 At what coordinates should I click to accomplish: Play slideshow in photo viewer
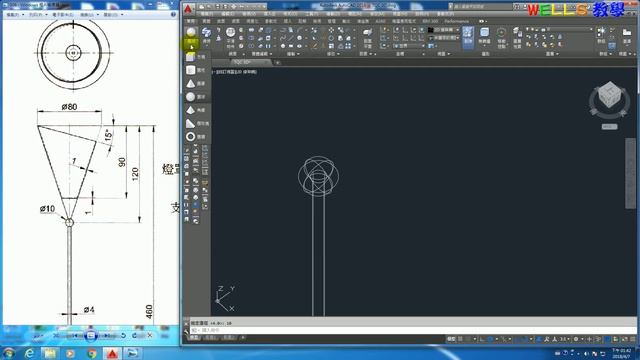pos(91,336)
